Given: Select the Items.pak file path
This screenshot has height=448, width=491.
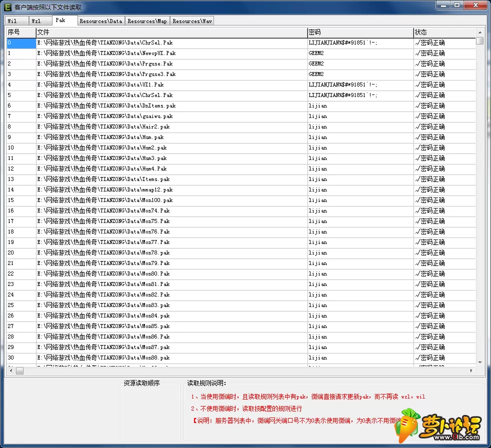Looking at the screenshot, I should tap(103, 179).
